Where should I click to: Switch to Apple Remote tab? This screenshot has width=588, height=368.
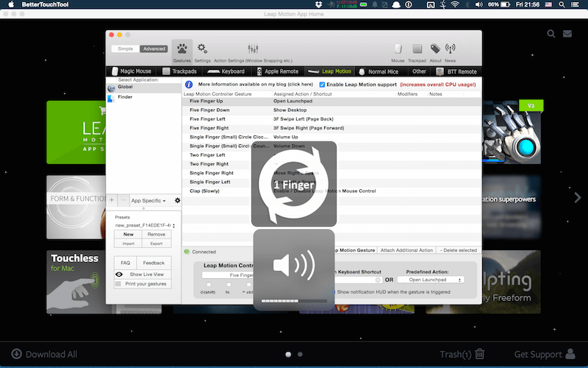coord(278,71)
